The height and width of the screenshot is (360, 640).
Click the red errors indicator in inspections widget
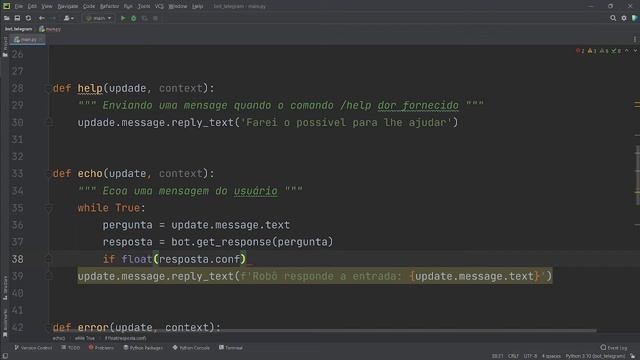coord(580,51)
